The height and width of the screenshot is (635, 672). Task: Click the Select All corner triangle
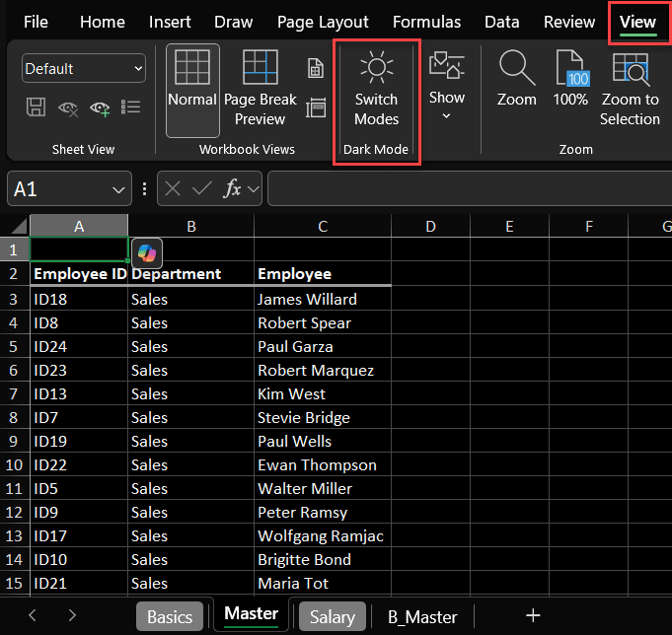click(19, 226)
